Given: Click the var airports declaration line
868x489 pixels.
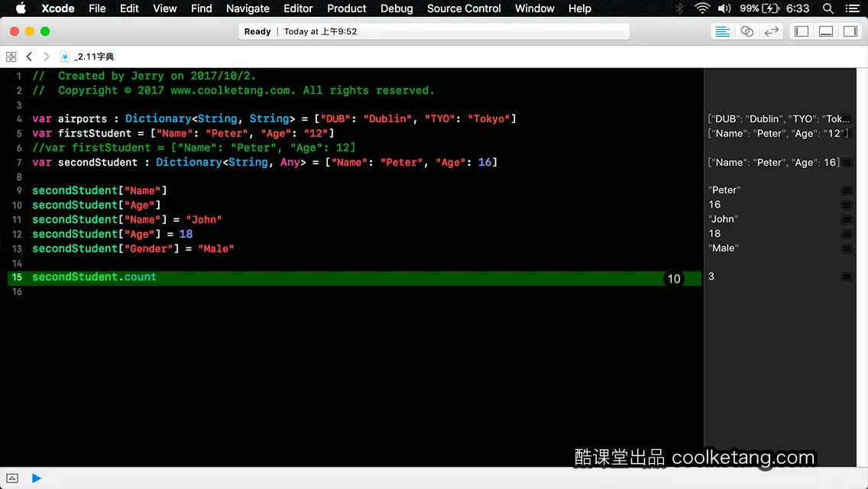Looking at the screenshot, I should click(x=274, y=119).
